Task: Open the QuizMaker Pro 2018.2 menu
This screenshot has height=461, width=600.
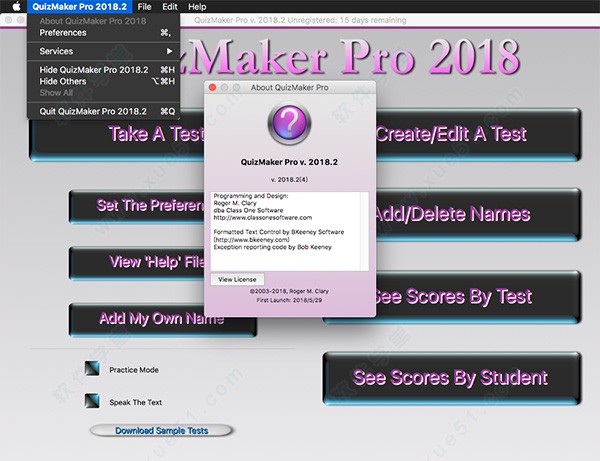Action: [x=79, y=7]
